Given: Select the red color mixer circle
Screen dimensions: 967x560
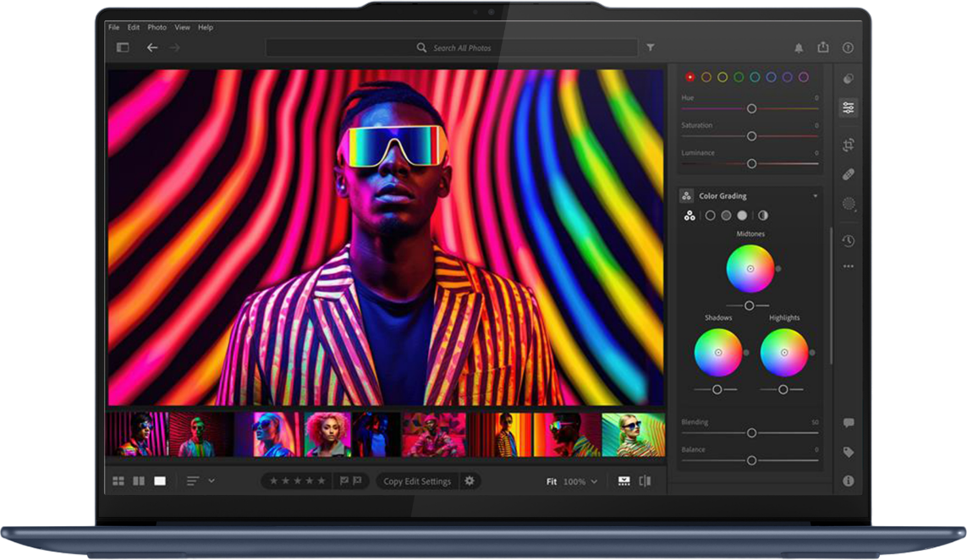Looking at the screenshot, I should pos(690,77).
